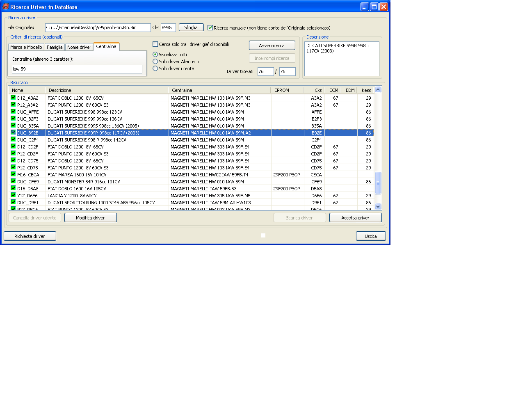Click Accetta driver button

pyautogui.click(x=355, y=218)
